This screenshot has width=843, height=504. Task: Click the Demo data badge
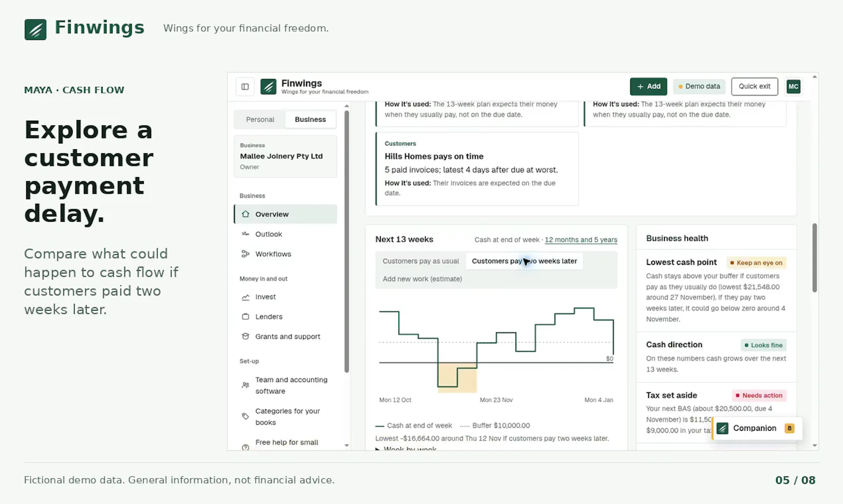tap(699, 87)
